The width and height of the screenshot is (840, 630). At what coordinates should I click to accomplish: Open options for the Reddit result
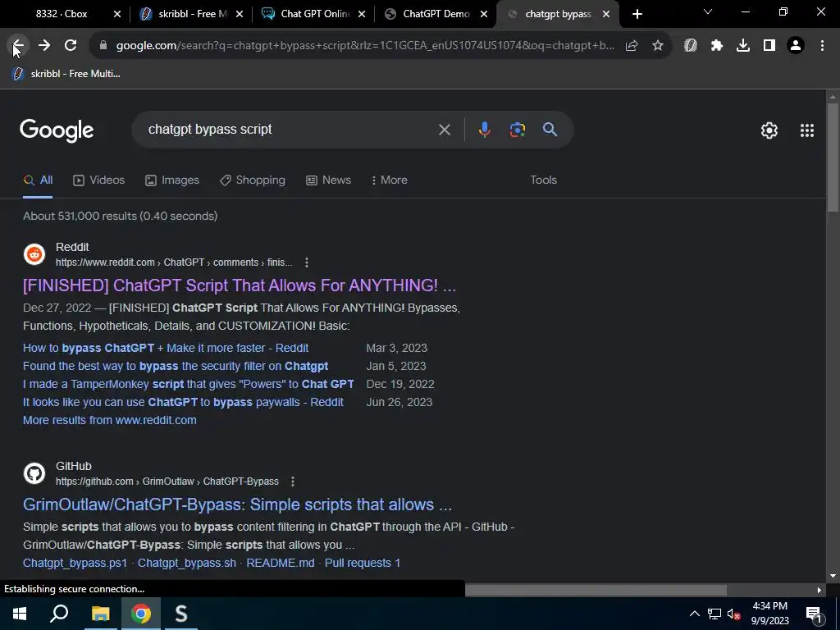click(x=307, y=262)
